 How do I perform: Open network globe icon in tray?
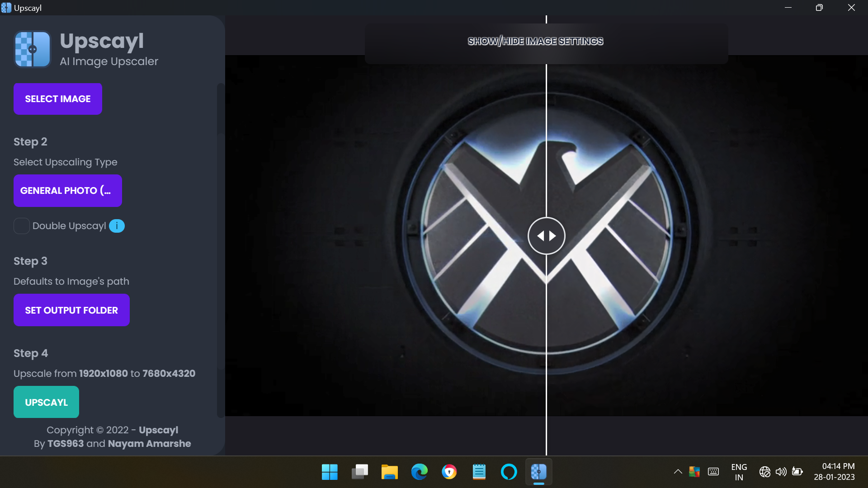765,472
